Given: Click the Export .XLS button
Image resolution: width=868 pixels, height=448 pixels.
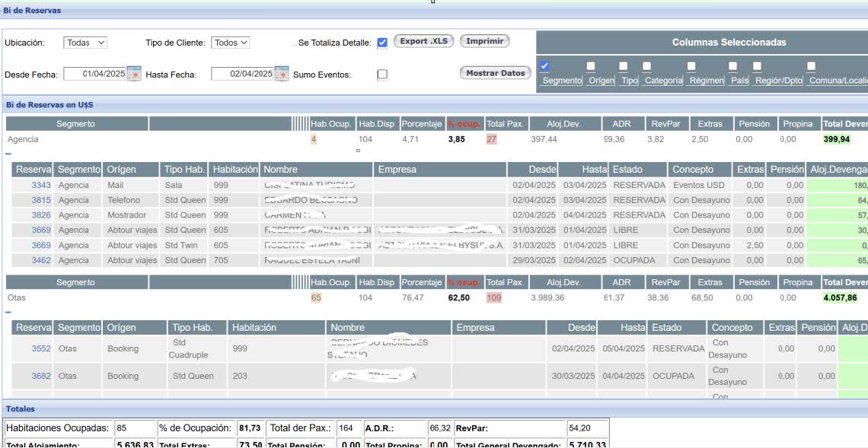Looking at the screenshot, I should [x=424, y=41].
